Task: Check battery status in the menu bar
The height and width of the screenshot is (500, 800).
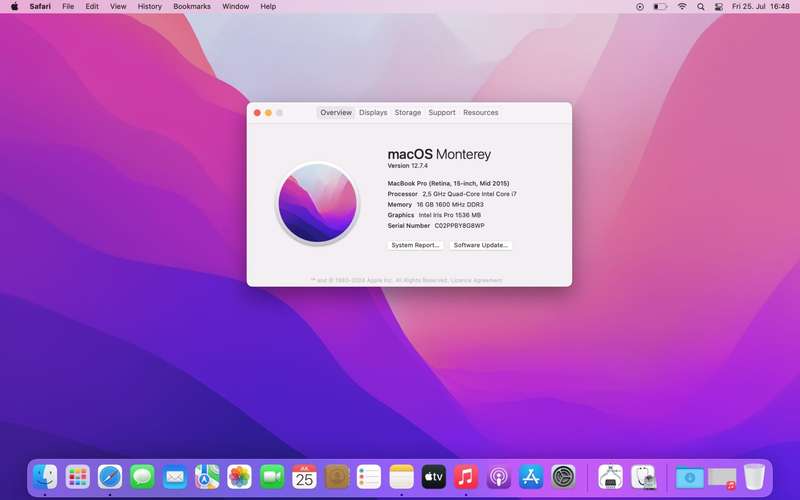Action: coord(661,7)
